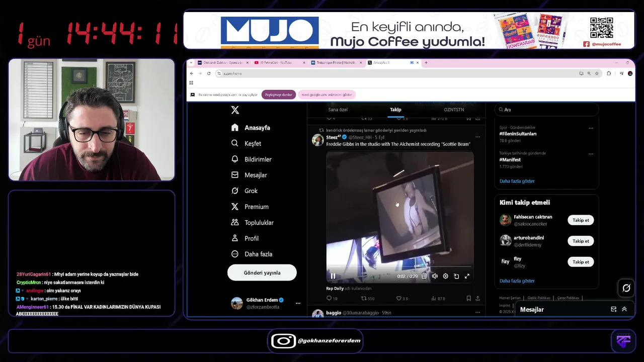
Task: Click the Gönderi yayınla post button
Action: [262, 273]
